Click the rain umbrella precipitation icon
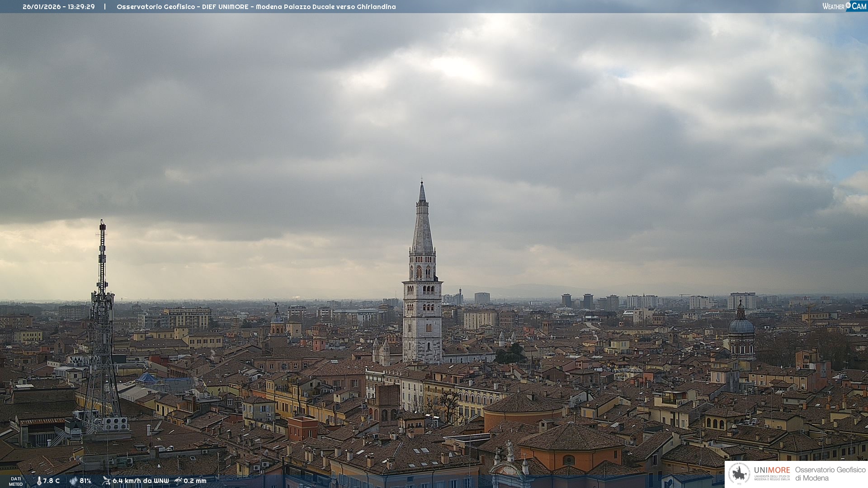This screenshot has height=488, width=868. (x=178, y=481)
